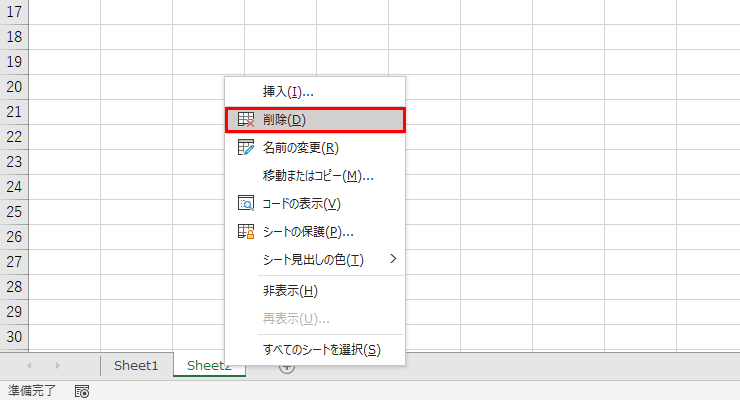
Task: Add a new sheet with the plus button
Action: 287,366
